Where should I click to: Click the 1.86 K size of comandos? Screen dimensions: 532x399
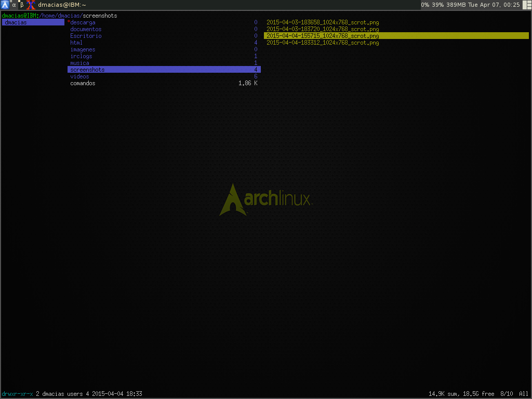(x=248, y=84)
